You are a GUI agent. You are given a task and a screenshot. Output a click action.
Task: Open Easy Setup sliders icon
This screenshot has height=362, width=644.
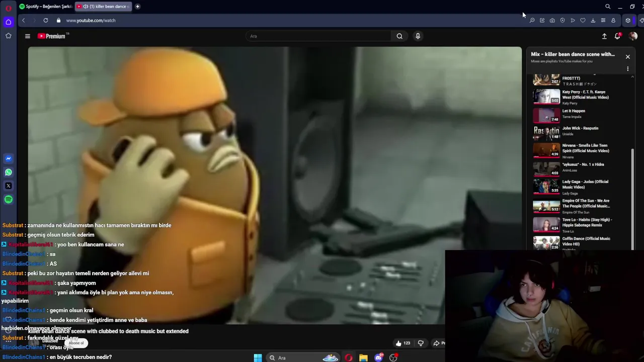coord(603,21)
